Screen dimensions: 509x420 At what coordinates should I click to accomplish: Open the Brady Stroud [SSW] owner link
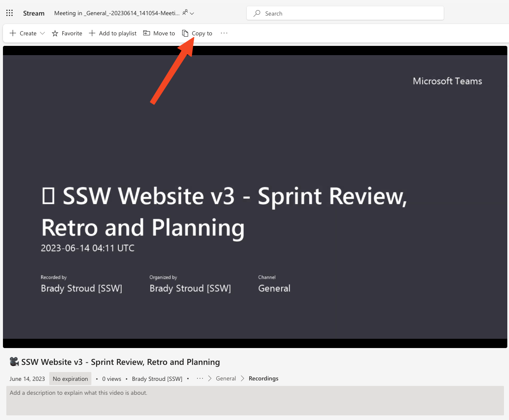pos(157,379)
